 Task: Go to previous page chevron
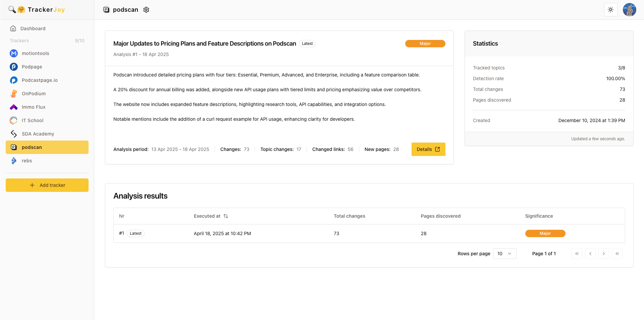[590, 254]
